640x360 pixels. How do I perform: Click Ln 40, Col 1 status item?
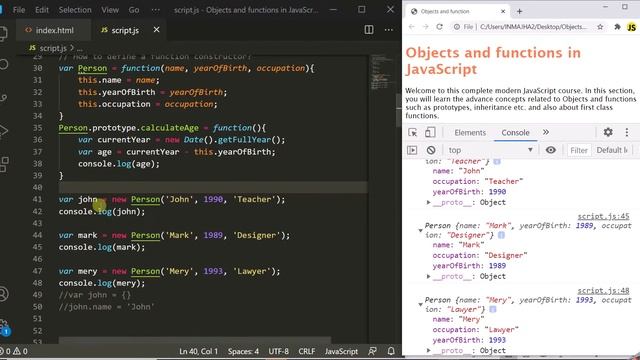click(198, 351)
